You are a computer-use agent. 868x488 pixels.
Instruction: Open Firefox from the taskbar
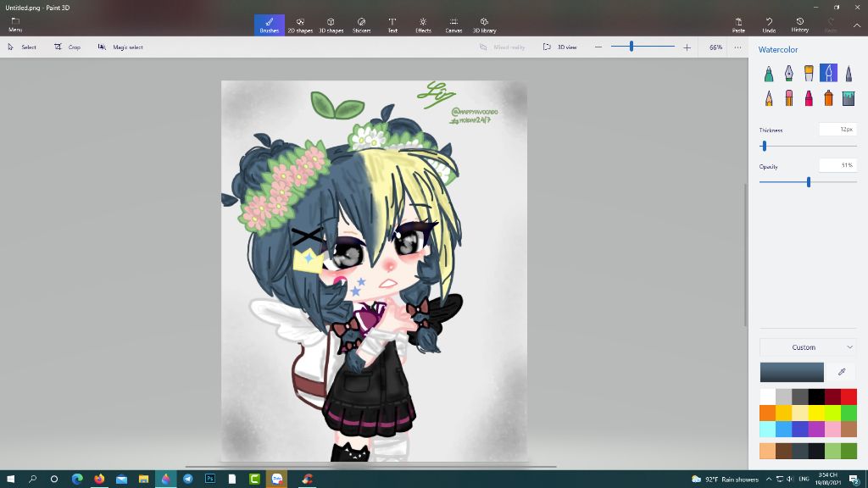pos(99,480)
